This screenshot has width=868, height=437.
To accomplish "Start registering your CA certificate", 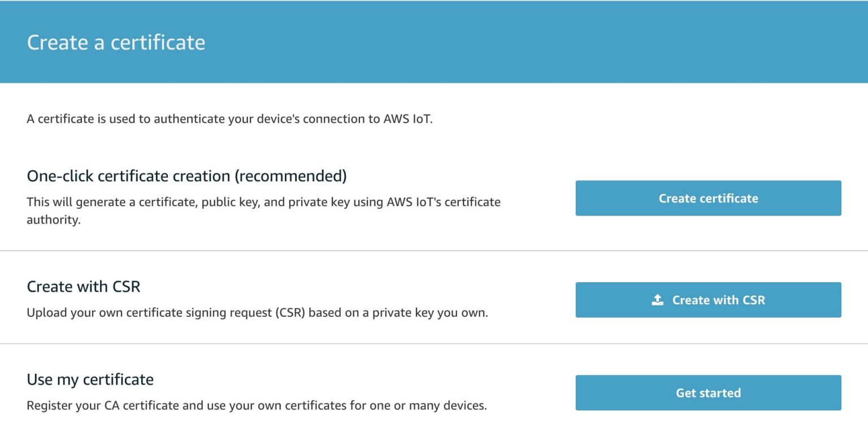I will 708,392.
